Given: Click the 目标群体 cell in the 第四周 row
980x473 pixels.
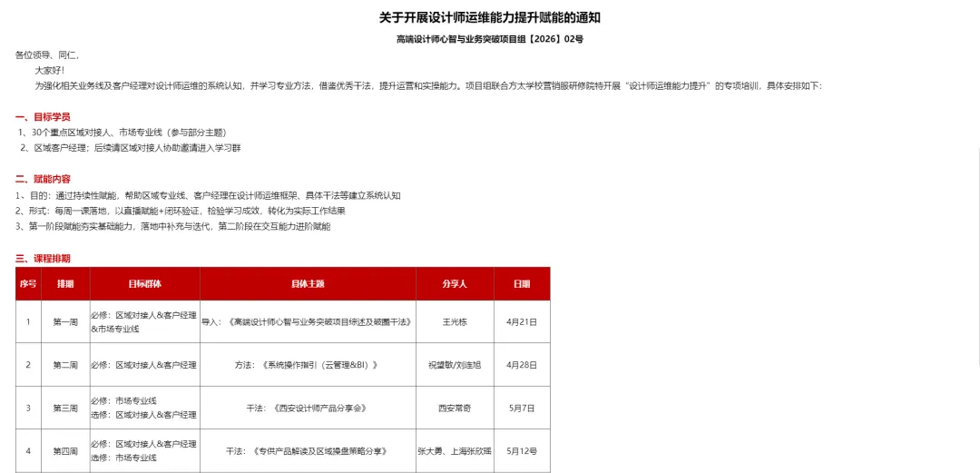Looking at the screenshot, I should [145, 450].
